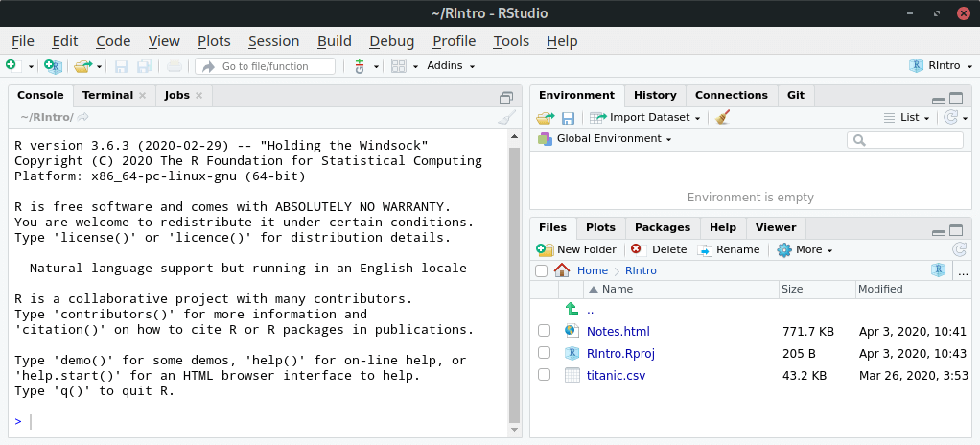
Task: Open the Session menu
Action: point(273,41)
